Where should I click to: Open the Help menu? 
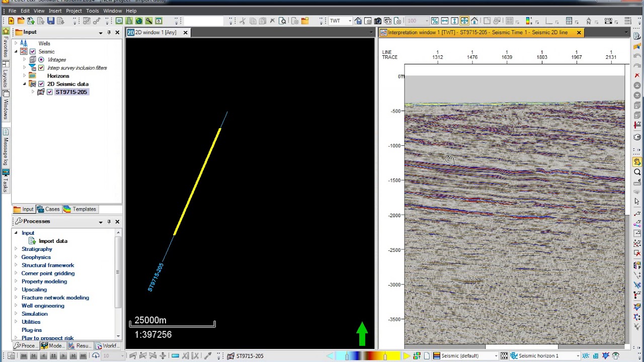click(x=131, y=11)
